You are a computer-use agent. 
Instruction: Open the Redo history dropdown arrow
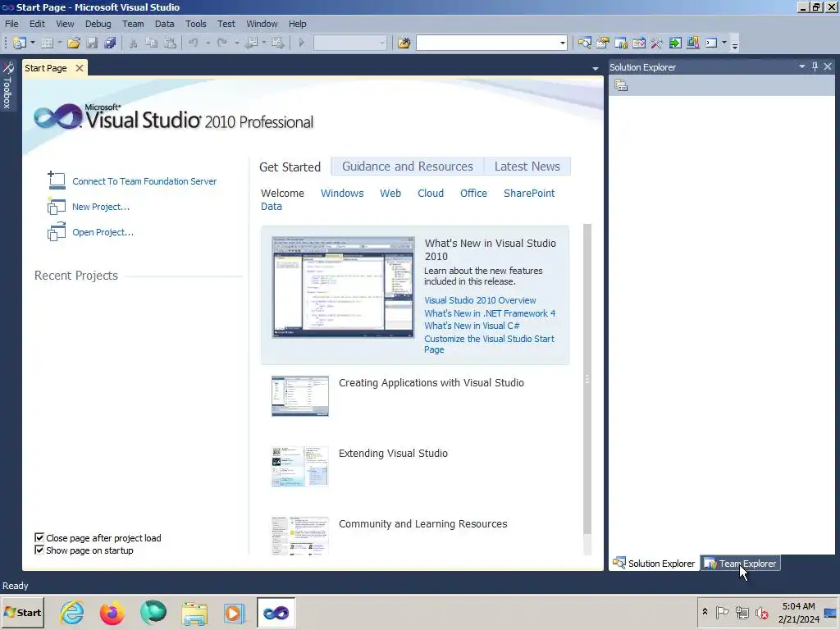click(x=236, y=43)
